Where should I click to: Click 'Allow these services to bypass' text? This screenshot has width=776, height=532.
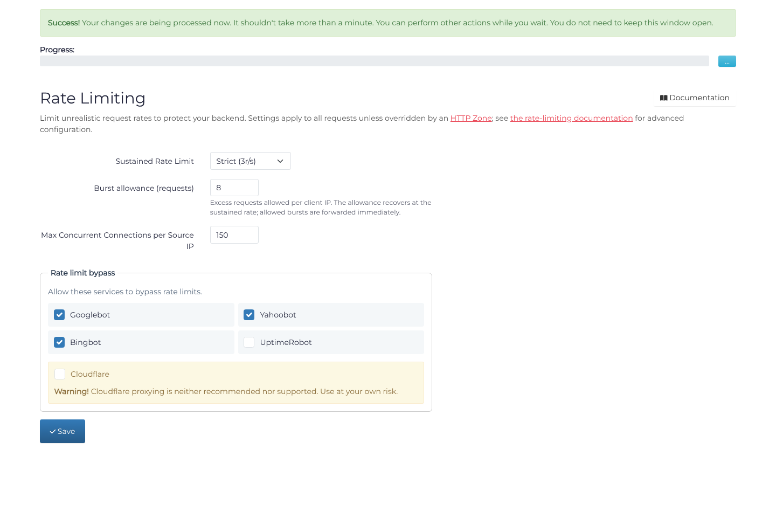[125, 292]
